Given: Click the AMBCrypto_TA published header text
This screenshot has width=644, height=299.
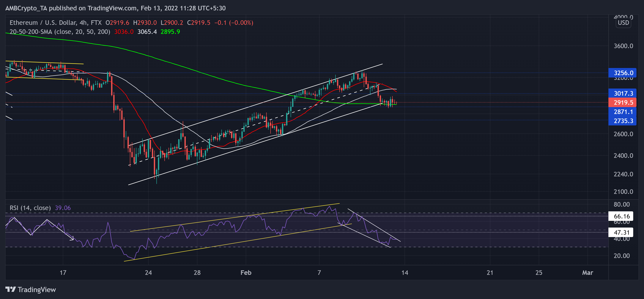Looking at the screenshot, I should coord(115,8).
